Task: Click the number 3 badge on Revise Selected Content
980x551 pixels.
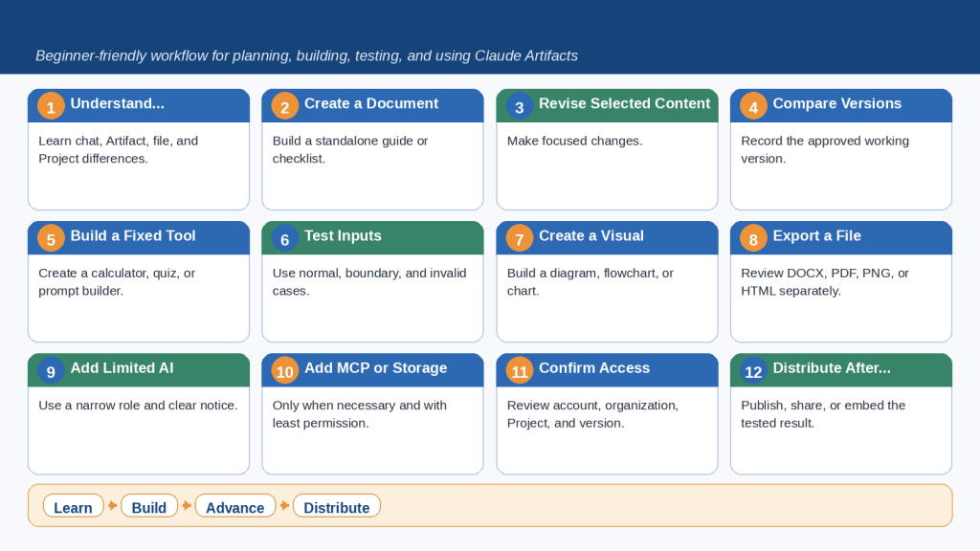Action: point(519,106)
